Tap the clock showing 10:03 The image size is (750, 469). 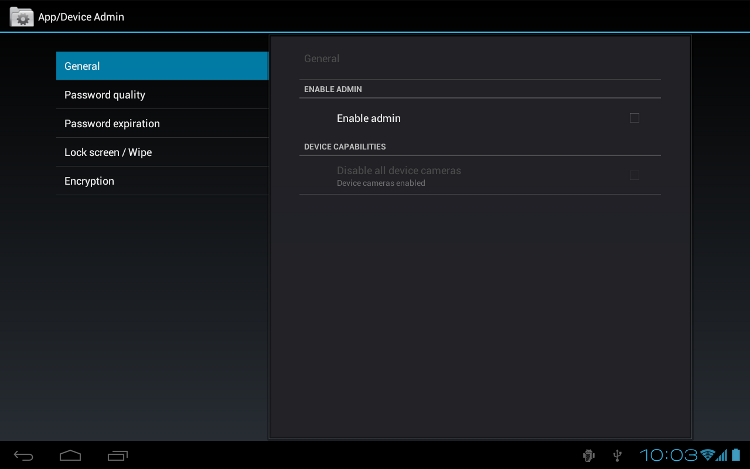(669, 455)
